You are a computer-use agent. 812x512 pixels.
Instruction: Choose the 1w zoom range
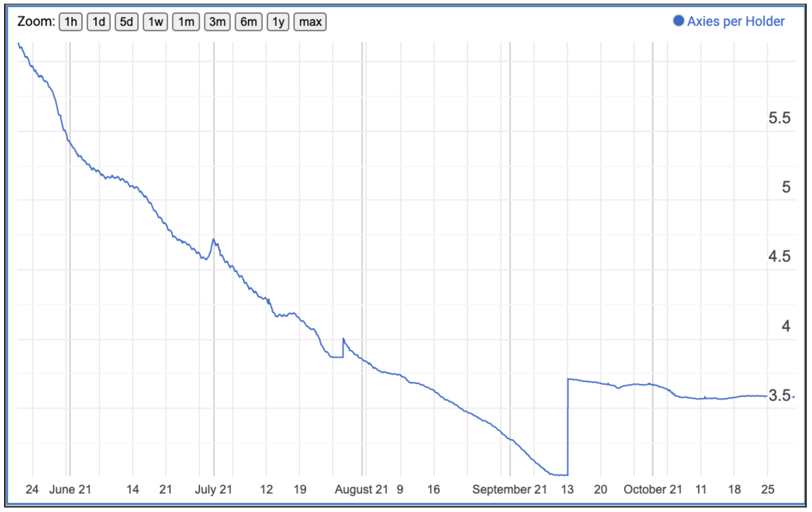tap(155, 22)
